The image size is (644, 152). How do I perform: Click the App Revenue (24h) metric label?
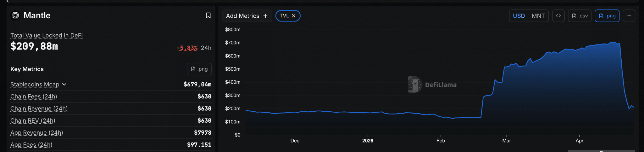tap(37, 133)
